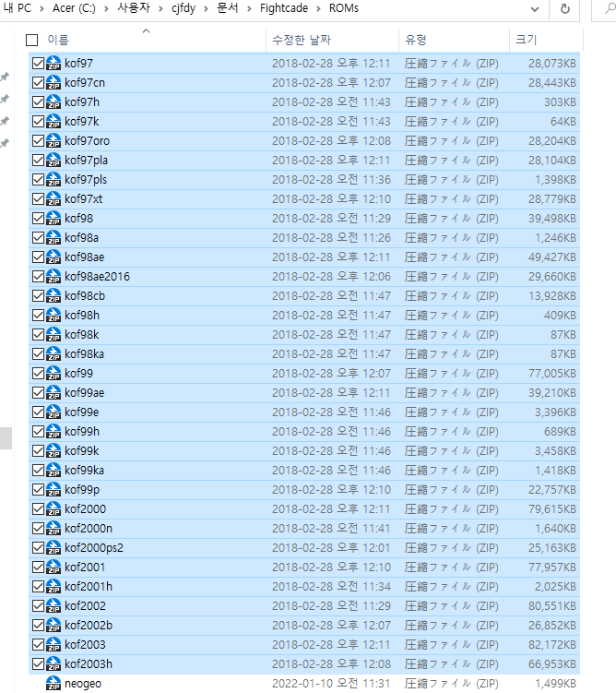Uncheck the kof2000n checkbox
The height and width of the screenshot is (693, 616).
38,529
